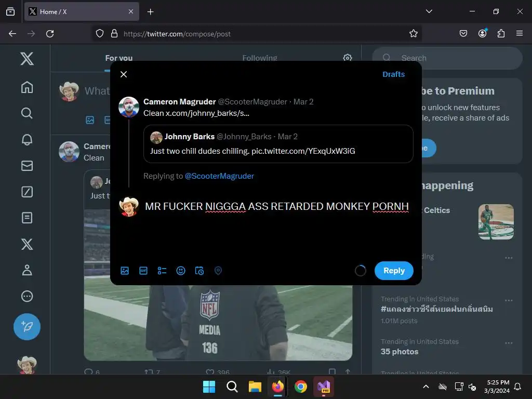Open File Explorer from taskbar
The width and height of the screenshot is (532, 399).
(x=255, y=387)
